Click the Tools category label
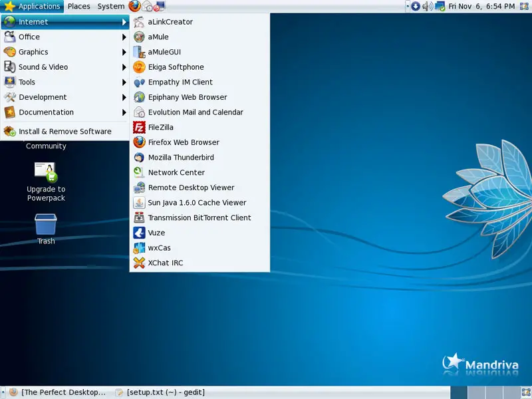Viewport: 532px width, 399px height. tap(27, 82)
